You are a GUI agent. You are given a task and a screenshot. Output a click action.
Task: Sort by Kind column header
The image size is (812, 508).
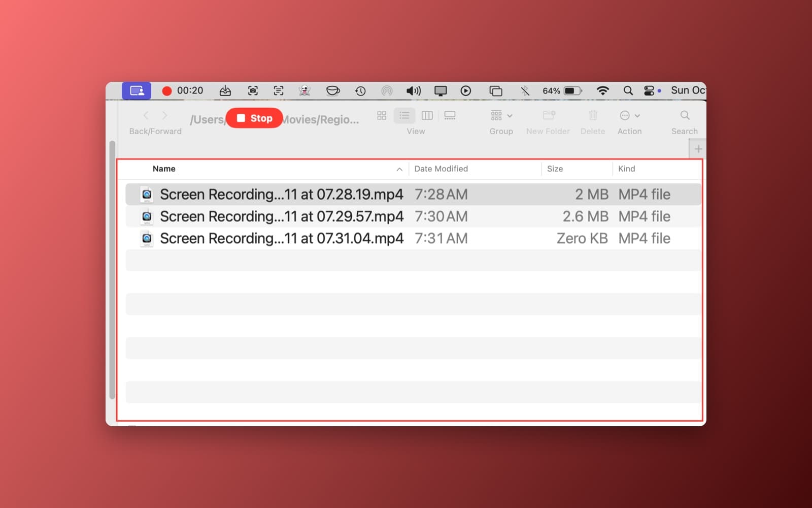(x=626, y=169)
